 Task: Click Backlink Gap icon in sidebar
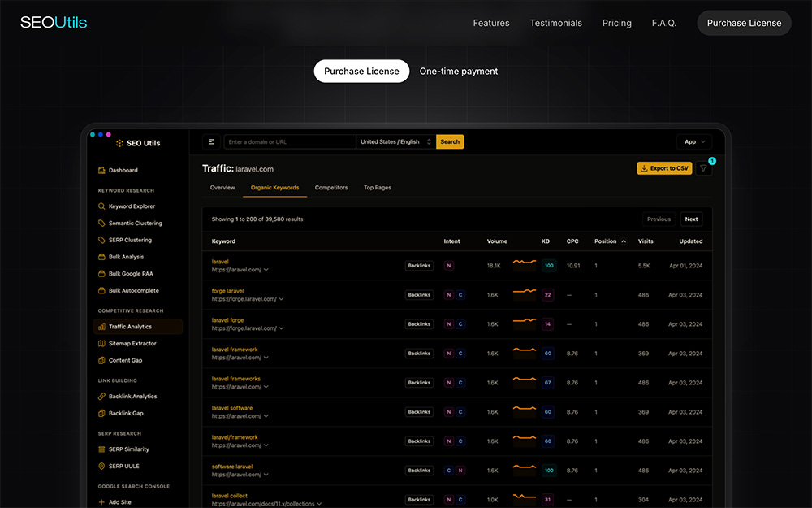[101, 413]
